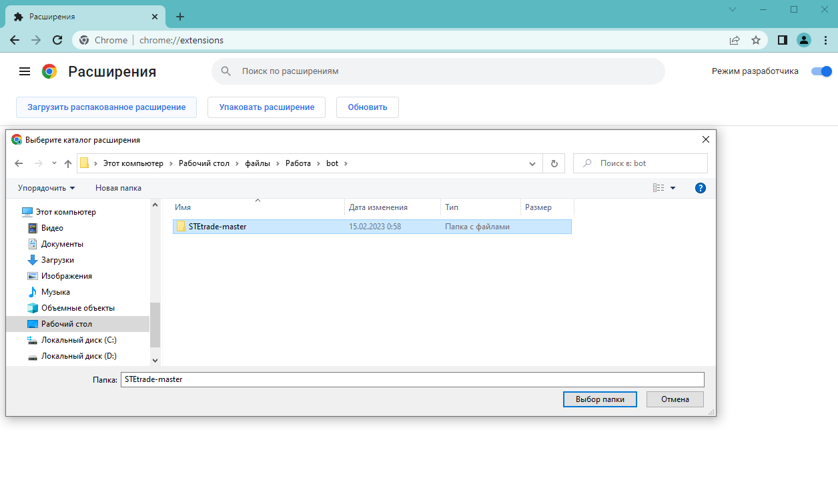The image size is (838, 504).
Task: Open the Chrome extensions hamburger menu
Action: pyautogui.click(x=25, y=71)
